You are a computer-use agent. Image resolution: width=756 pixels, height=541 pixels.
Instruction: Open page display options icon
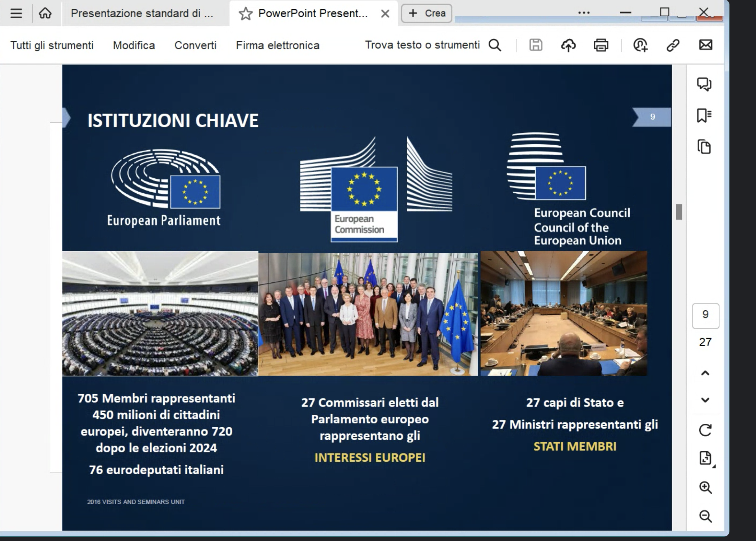[706, 458]
